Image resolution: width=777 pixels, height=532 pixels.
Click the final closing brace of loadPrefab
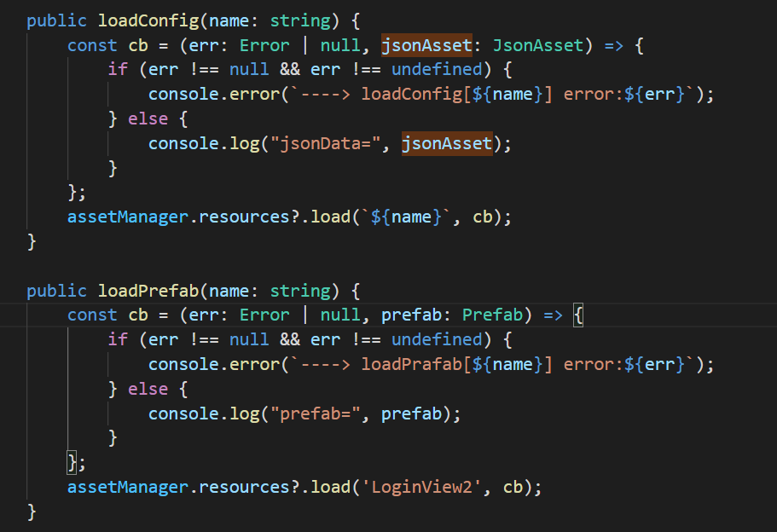click(x=32, y=512)
